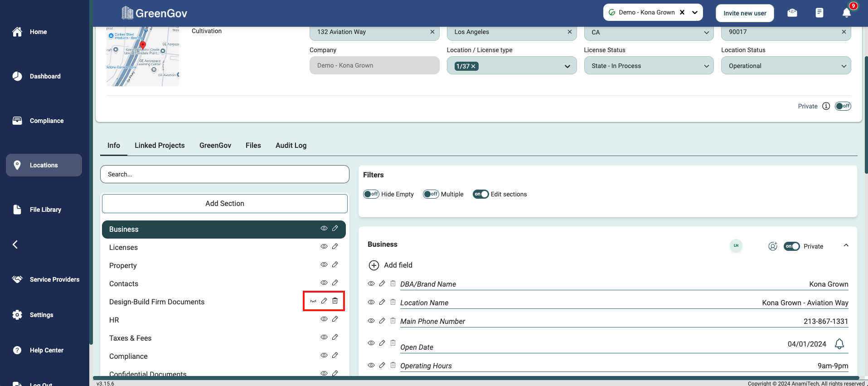Open the License Status dropdown
This screenshot has height=386, width=868.
[649, 66]
